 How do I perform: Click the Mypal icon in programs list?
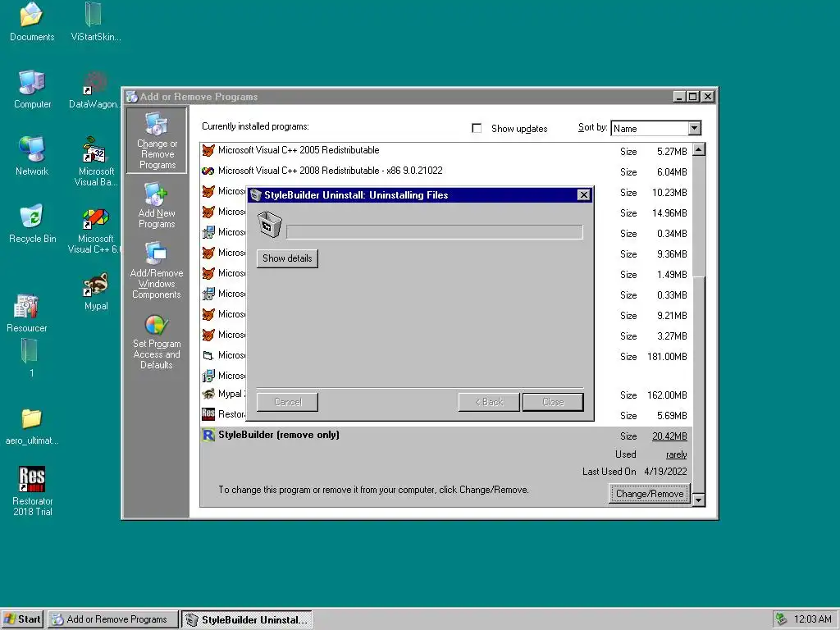click(x=208, y=395)
